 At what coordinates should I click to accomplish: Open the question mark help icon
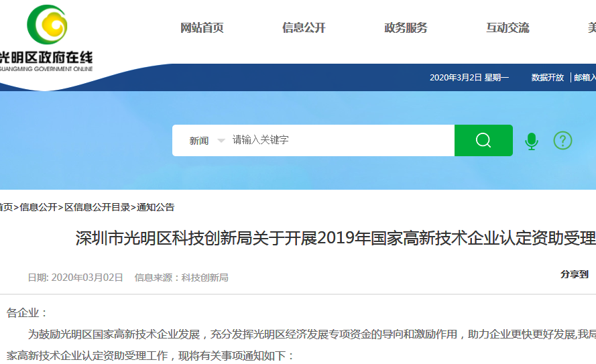tap(562, 141)
